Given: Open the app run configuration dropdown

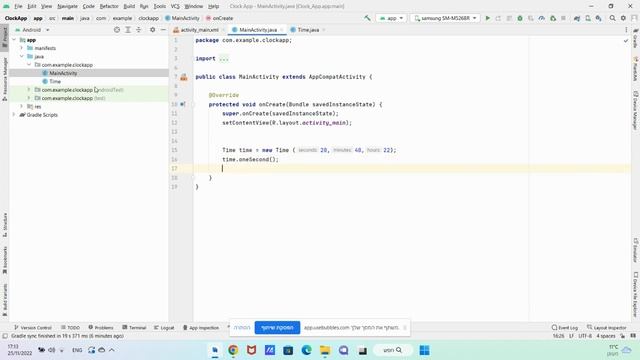Looking at the screenshot, I should [391, 18].
